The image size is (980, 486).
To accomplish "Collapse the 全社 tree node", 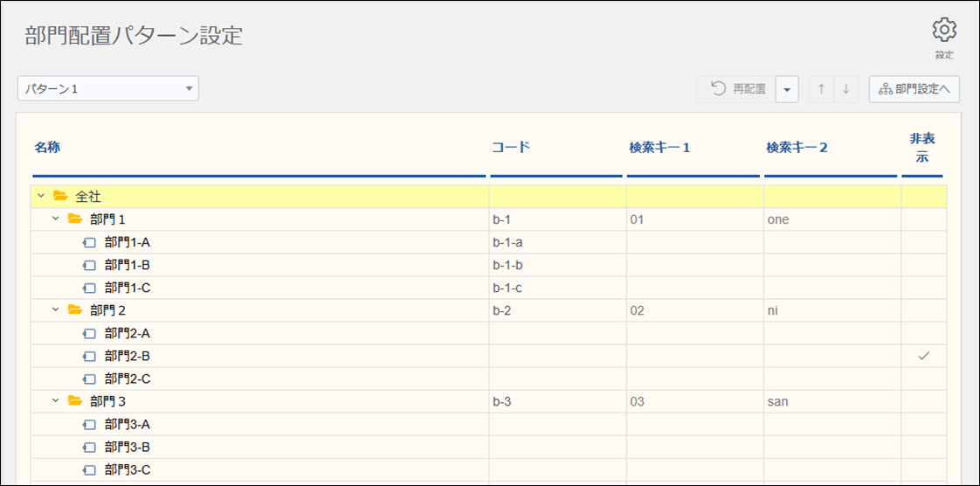I will coord(41,197).
